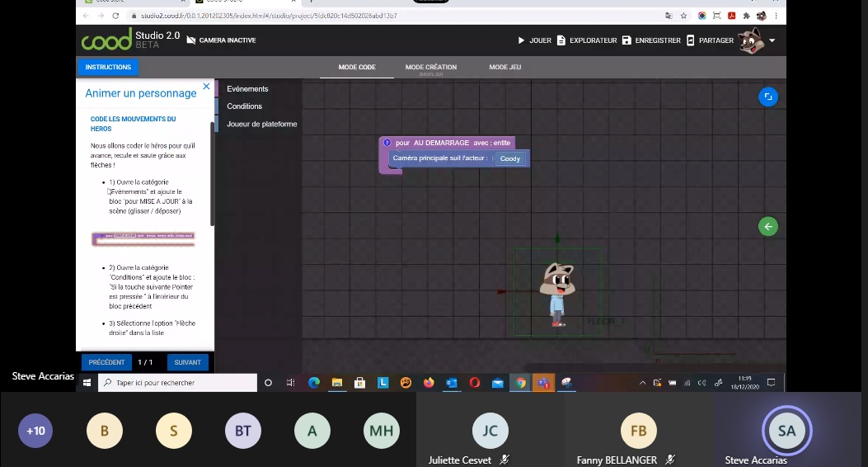This screenshot has height=467, width=868.
Task: Click the JOUER play button
Action: (x=534, y=40)
